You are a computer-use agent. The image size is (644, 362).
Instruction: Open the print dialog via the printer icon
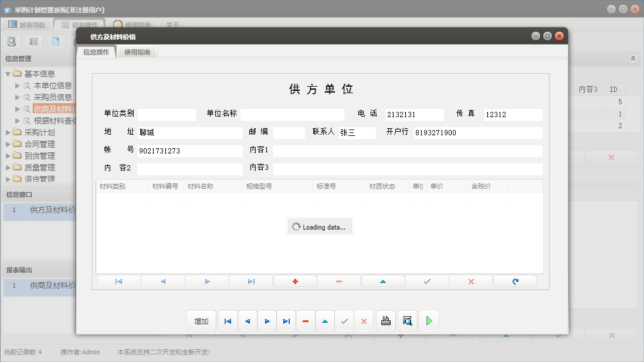pos(385,320)
